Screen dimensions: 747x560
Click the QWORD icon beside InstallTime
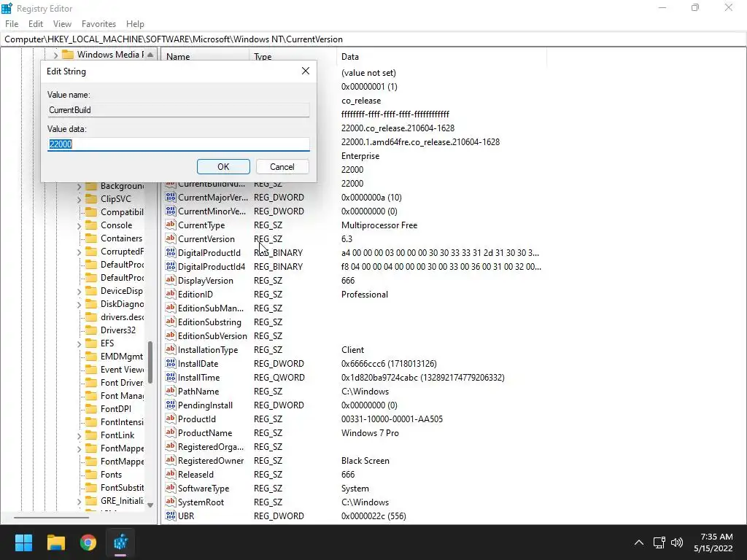pyautogui.click(x=170, y=377)
